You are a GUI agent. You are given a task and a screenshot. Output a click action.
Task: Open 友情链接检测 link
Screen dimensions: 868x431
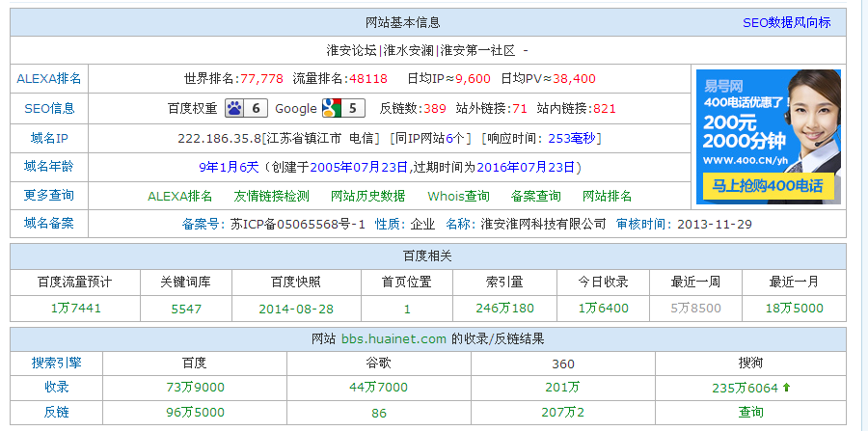[272, 196]
